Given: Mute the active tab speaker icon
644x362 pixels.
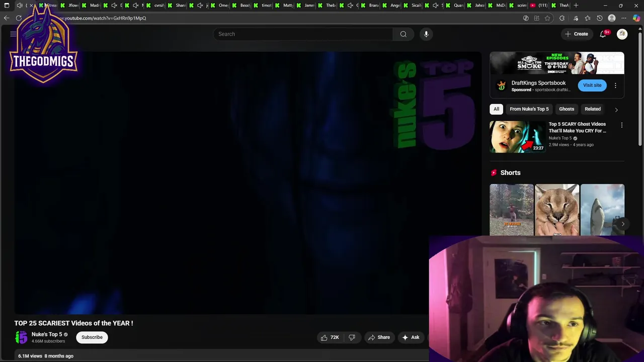Looking at the screenshot, I should click(x=19, y=6).
